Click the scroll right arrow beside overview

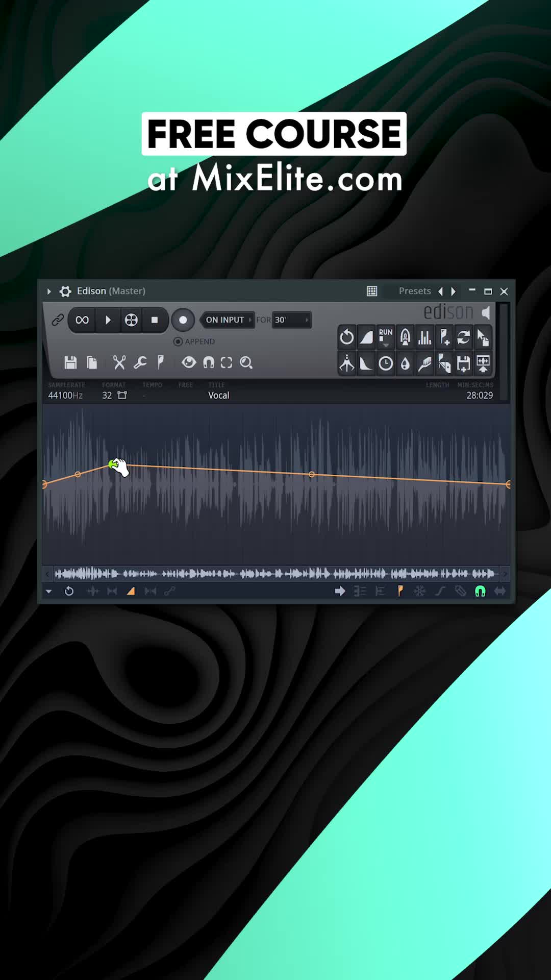click(x=505, y=574)
